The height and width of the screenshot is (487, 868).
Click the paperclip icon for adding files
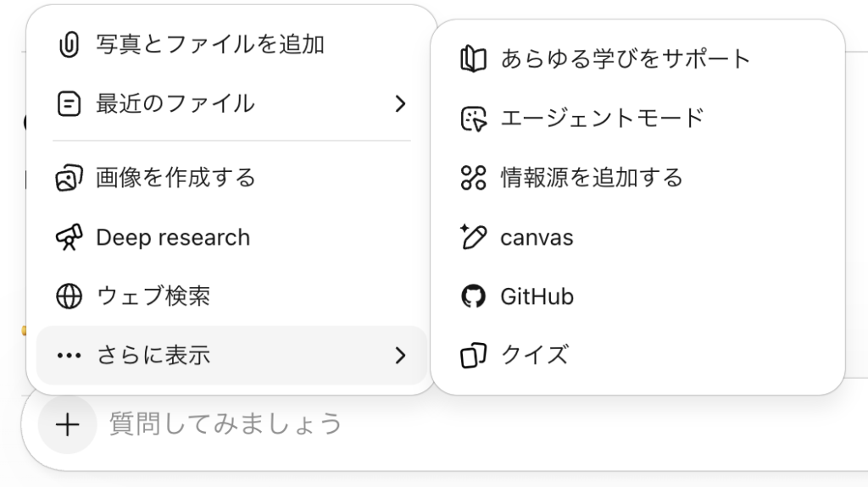click(69, 44)
